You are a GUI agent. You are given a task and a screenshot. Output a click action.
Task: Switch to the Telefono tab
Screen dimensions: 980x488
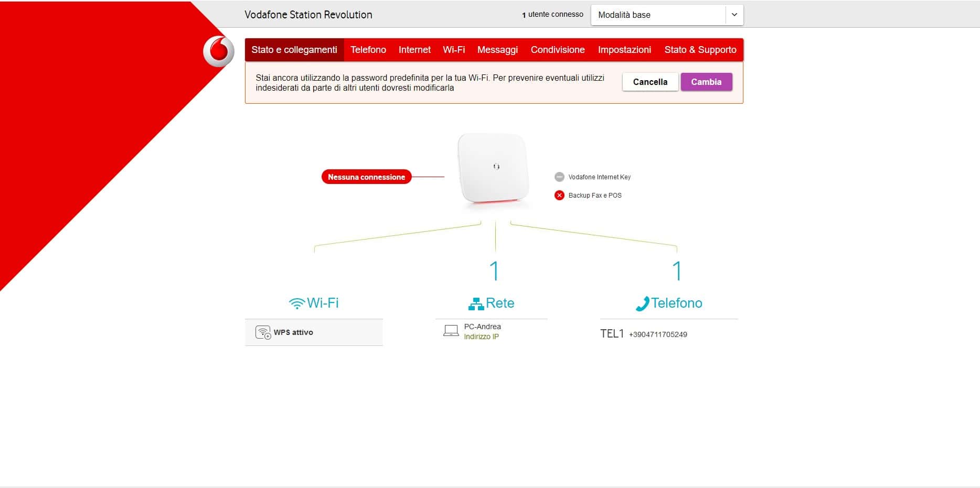tap(368, 49)
